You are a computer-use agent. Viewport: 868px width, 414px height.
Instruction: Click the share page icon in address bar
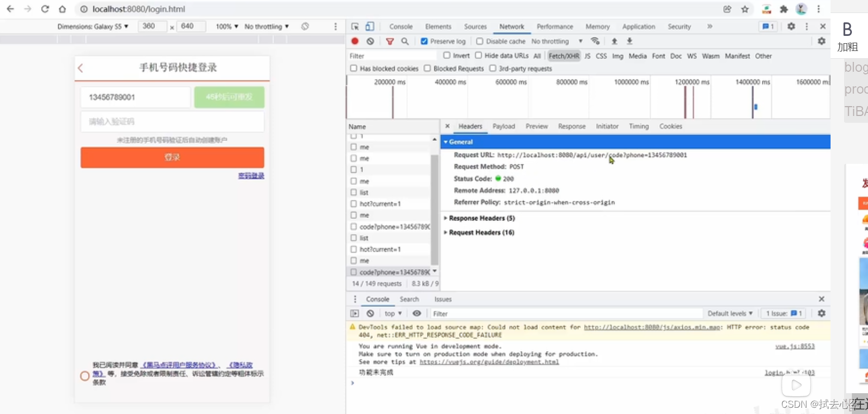(x=727, y=9)
